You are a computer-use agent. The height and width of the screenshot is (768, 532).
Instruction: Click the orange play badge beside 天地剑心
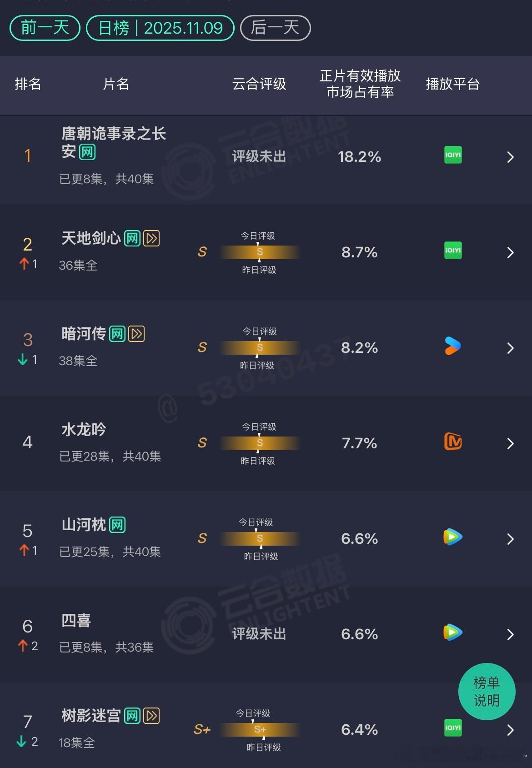pyautogui.click(x=152, y=238)
